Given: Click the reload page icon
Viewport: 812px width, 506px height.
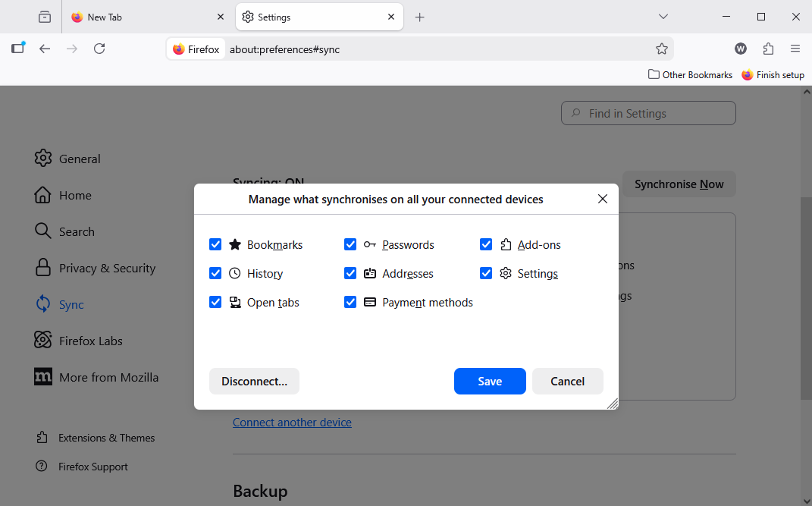Looking at the screenshot, I should 99,49.
